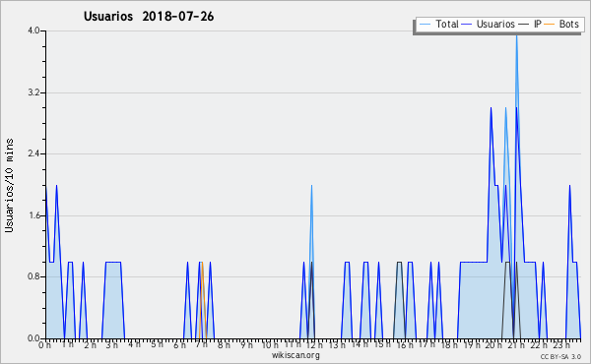Click the Bots legend orange line swatch
The width and height of the screenshot is (591, 364).
point(550,25)
